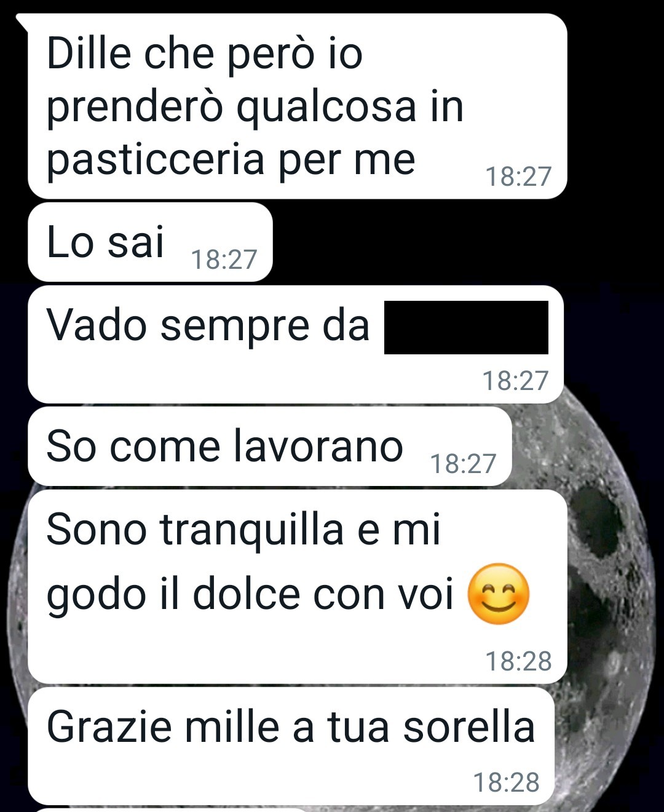Click the black redacted box
Image resolution: width=664 pixels, height=812 pixels.
pyautogui.click(x=466, y=327)
